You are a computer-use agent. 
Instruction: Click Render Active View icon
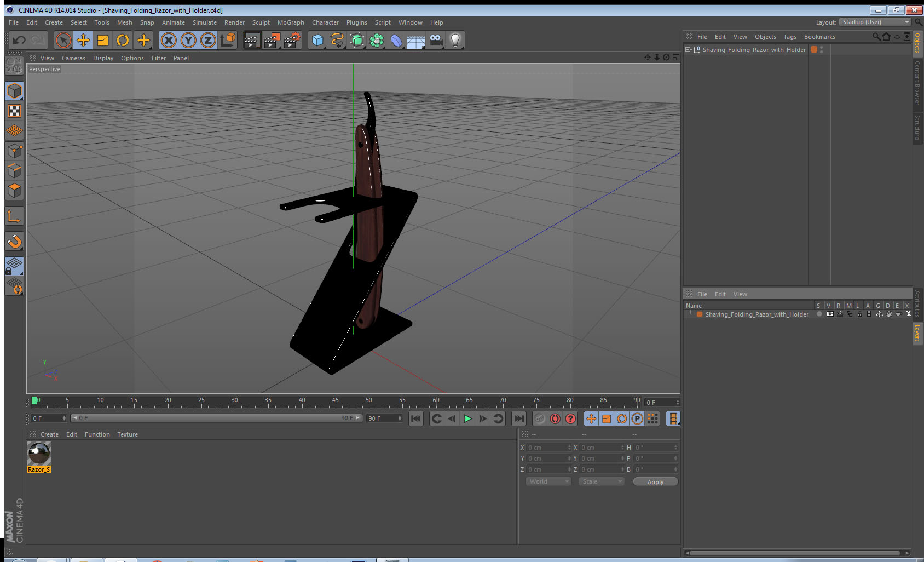(x=252, y=40)
